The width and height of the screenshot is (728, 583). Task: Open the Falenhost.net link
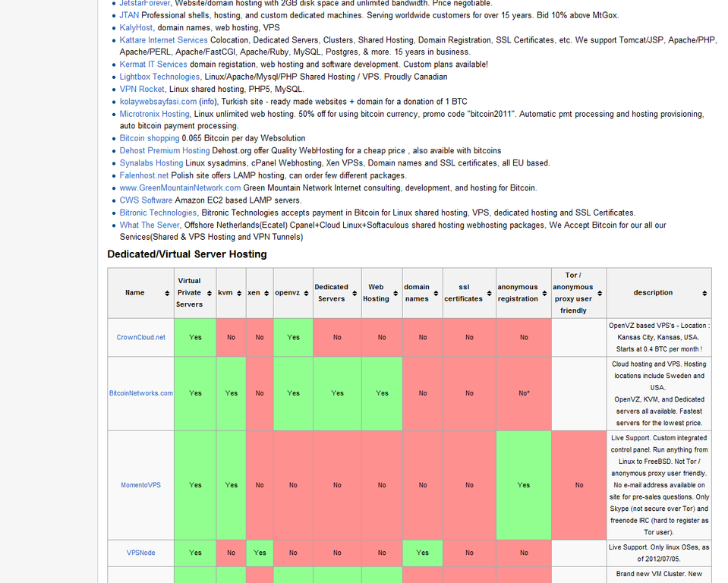pyautogui.click(x=144, y=175)
